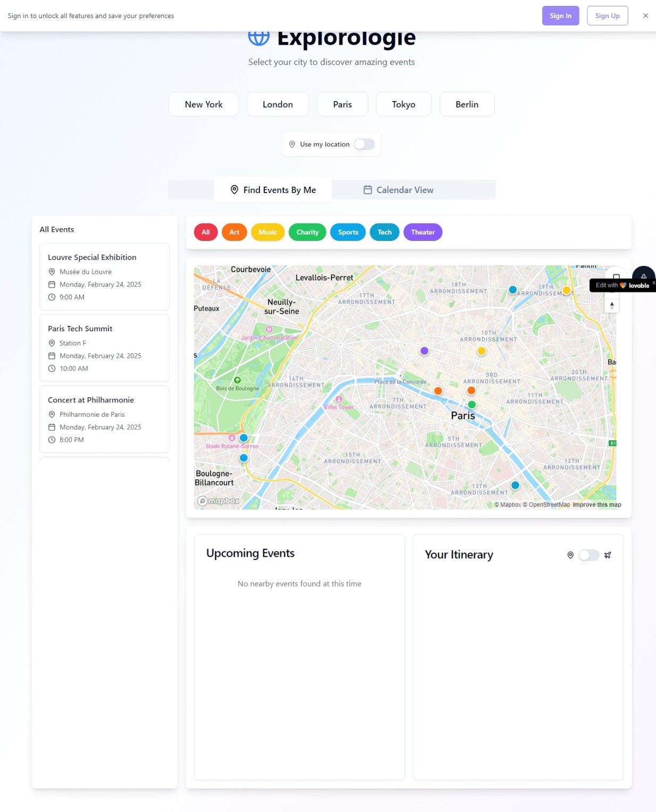Open the © Mapbox attribution link

[x=508, y=505]
